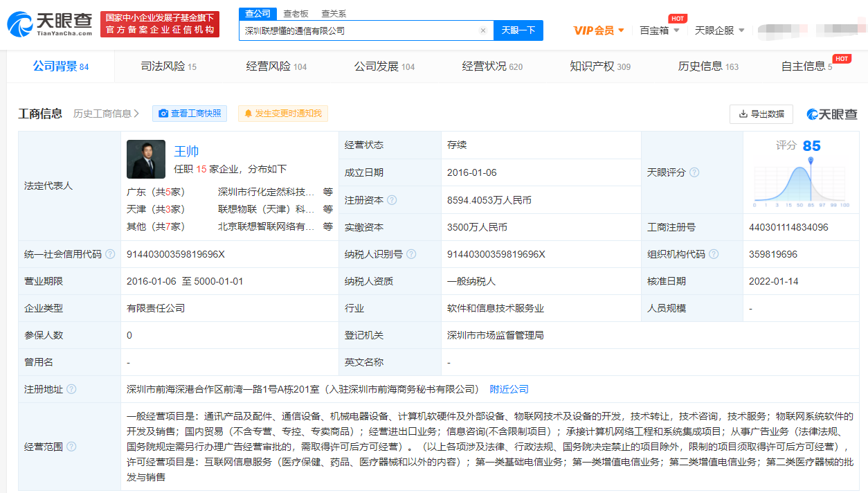868x493 pixels.
Task: Click the help icon beside 纳税人识别号
Action: pos(411,254)
